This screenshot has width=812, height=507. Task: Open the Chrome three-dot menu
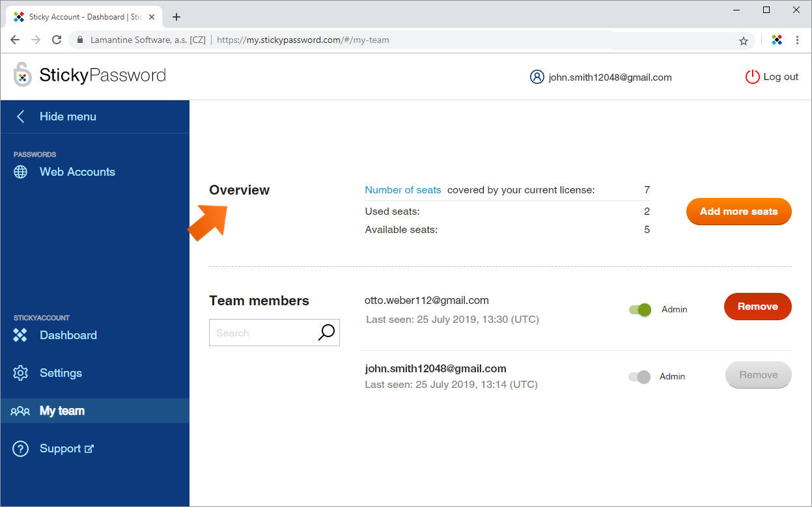point(798,40)
